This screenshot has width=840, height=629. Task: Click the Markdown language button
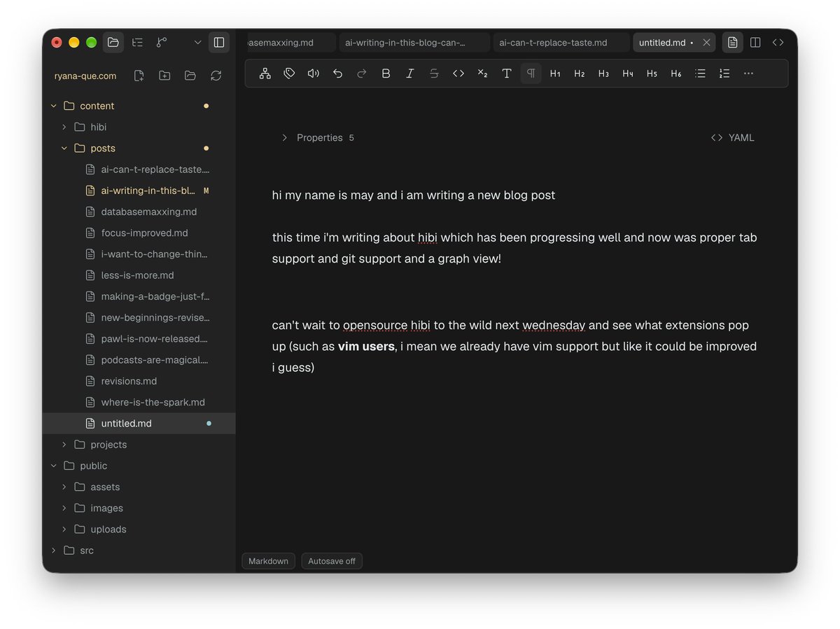click(x=268, y=561)
